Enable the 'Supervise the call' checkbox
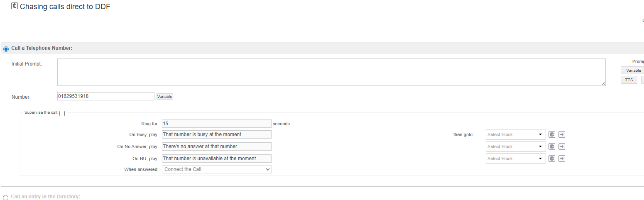This screenshot has height=200, width=644. (62, 113)
